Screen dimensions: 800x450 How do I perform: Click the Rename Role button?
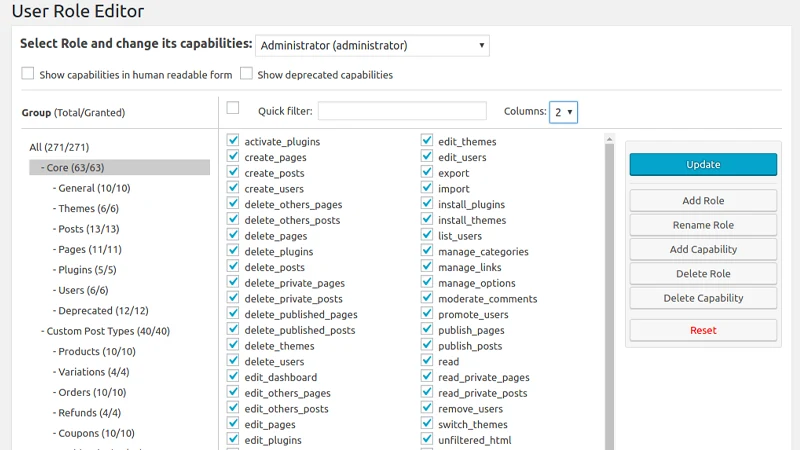coord(703,225)
